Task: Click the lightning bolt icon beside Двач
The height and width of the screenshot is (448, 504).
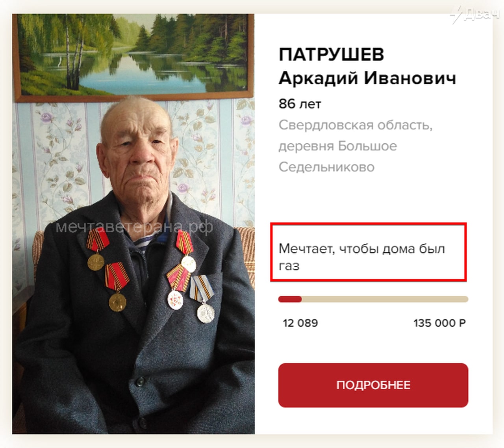Action: point(456,15)
